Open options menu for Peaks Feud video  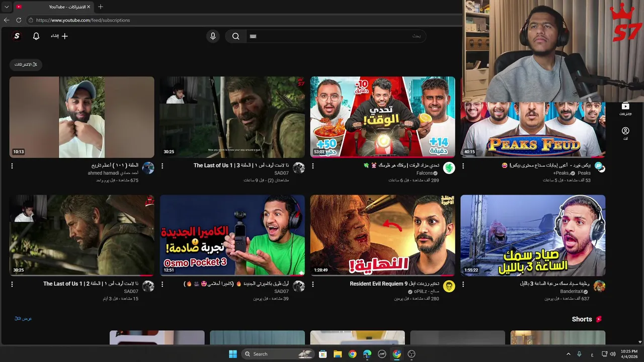pos(463,166)
